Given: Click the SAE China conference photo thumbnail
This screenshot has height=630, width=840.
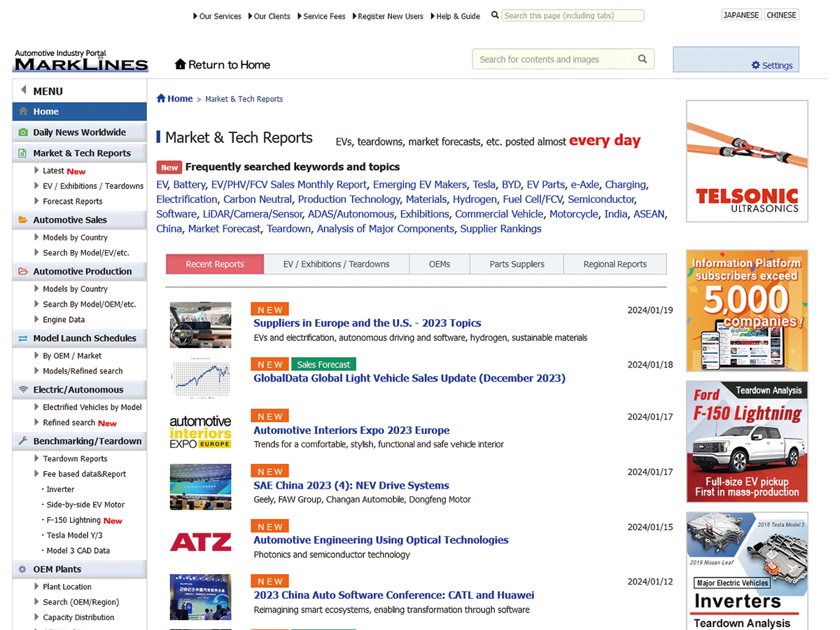Looking at the screenshot, I should [x=200, y=486].
